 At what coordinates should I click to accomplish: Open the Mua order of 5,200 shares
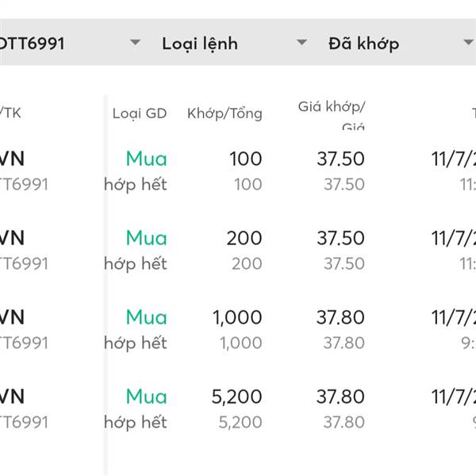pos(147,397)
